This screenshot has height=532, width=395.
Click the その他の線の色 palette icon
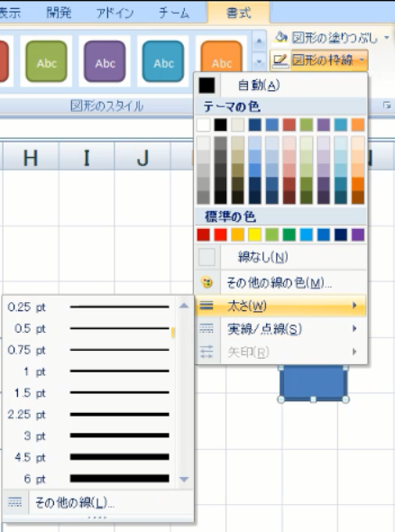pos(207,282)
